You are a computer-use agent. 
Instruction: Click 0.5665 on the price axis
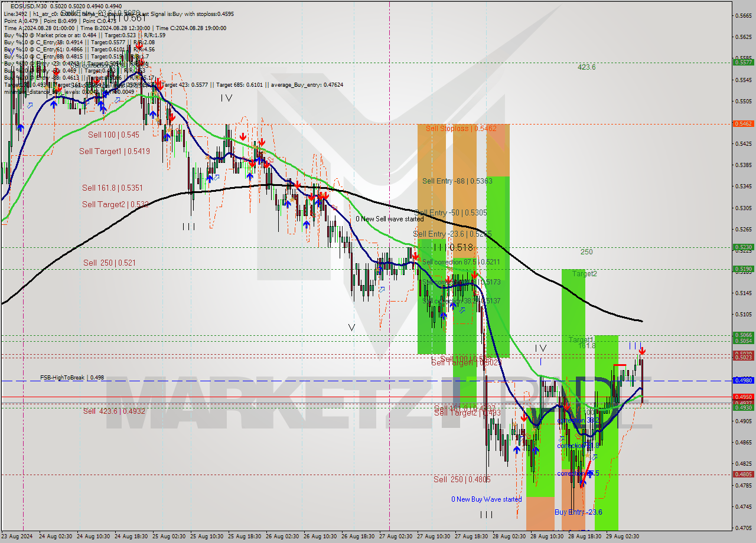[742, 15]
